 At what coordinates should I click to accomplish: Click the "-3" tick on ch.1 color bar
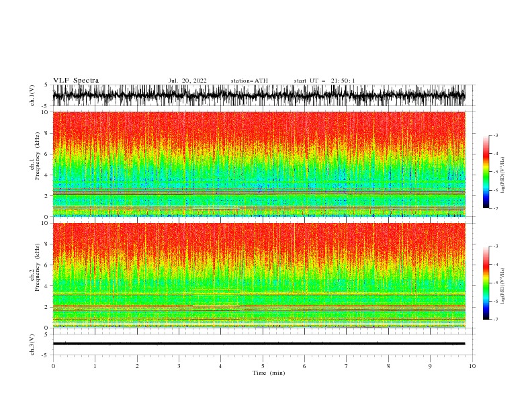(x=496, y=135)
